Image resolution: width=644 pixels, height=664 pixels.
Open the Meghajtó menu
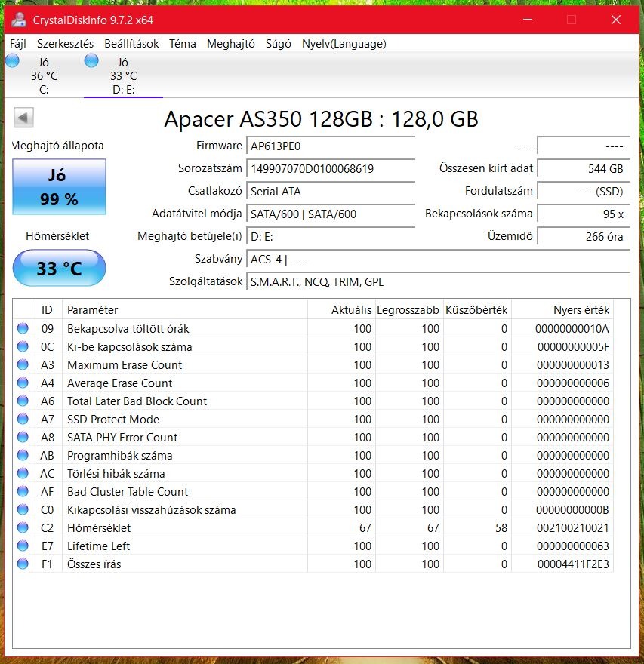click(231, 44)
